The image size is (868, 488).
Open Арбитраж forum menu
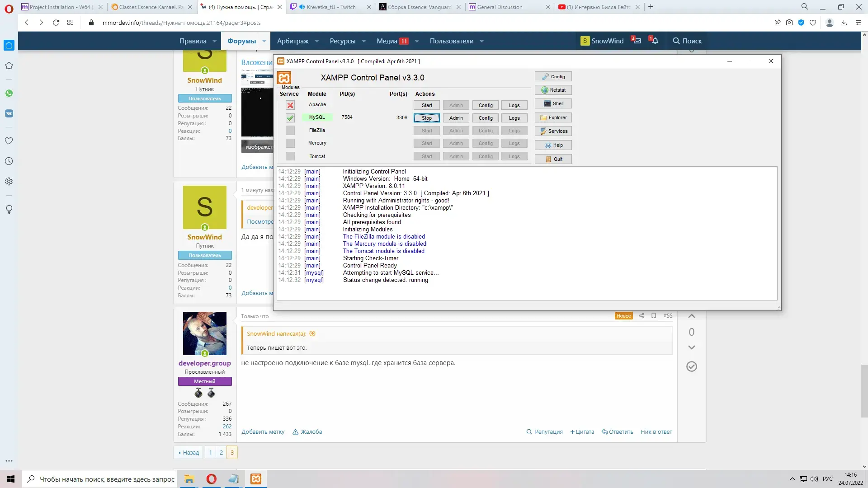click(x=293, y=41)
